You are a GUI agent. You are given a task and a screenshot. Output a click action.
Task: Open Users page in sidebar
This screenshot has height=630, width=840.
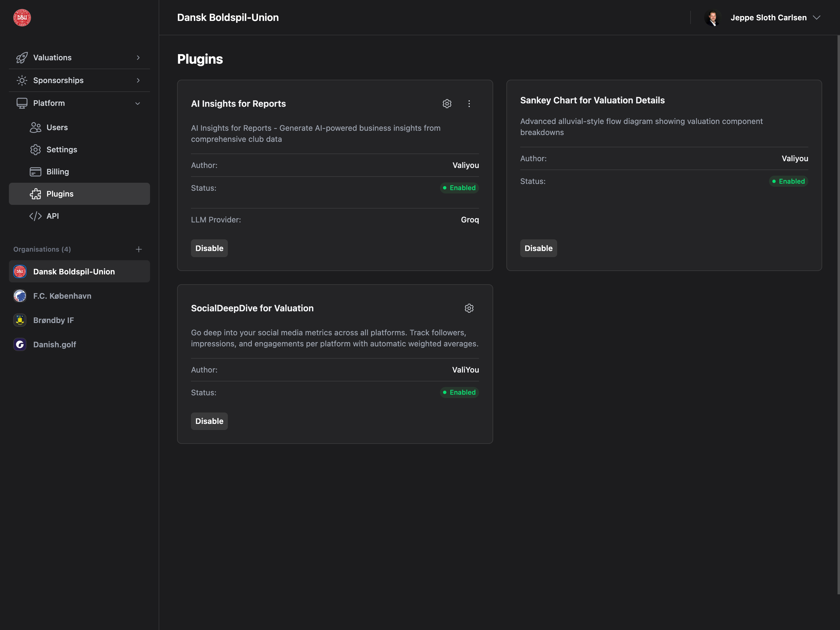click(x=57, y=128)
